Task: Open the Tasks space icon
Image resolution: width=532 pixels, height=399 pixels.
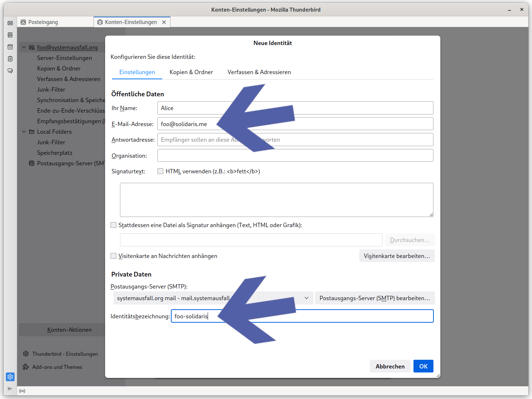Action: point(10,59)
